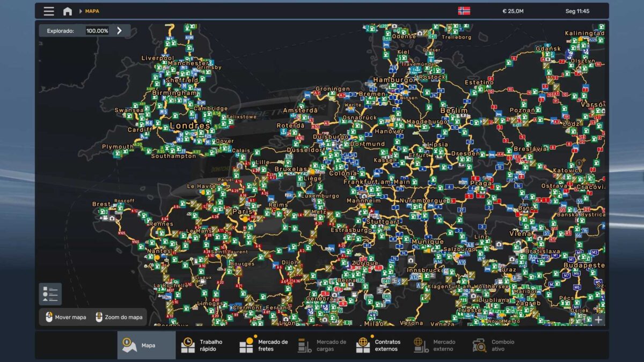The image size is (644, 362).
Task: Open Comboio ativo
Action: coord(494,345)
